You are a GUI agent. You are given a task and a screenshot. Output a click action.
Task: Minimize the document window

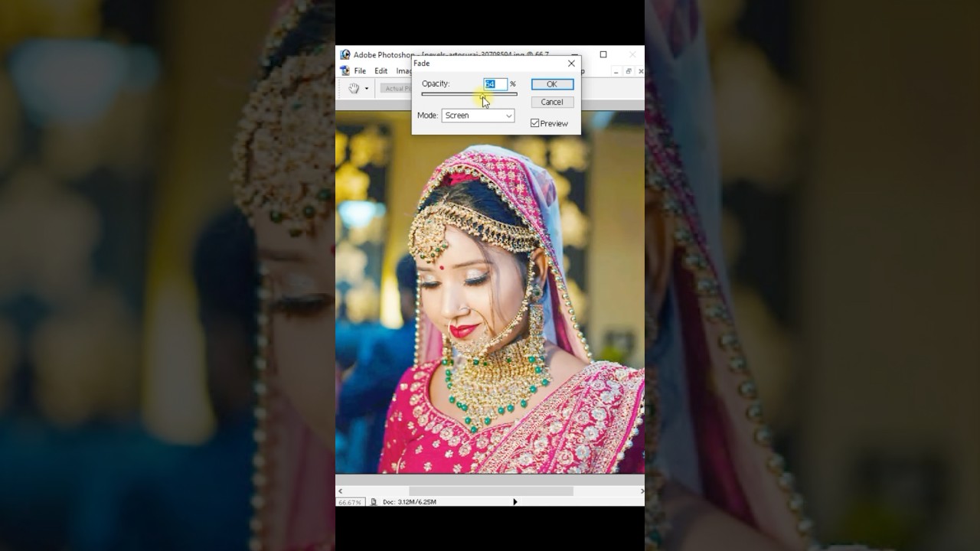(x=616, y=71)
